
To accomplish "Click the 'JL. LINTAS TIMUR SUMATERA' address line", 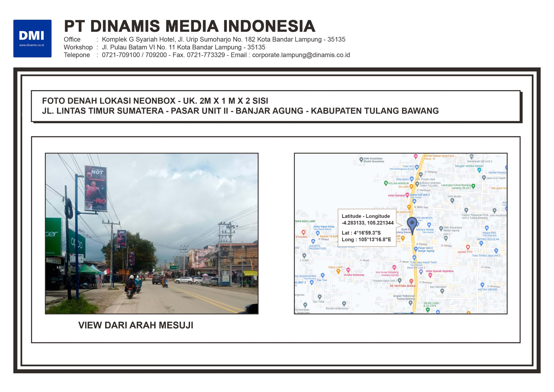I will pos(240,111).
